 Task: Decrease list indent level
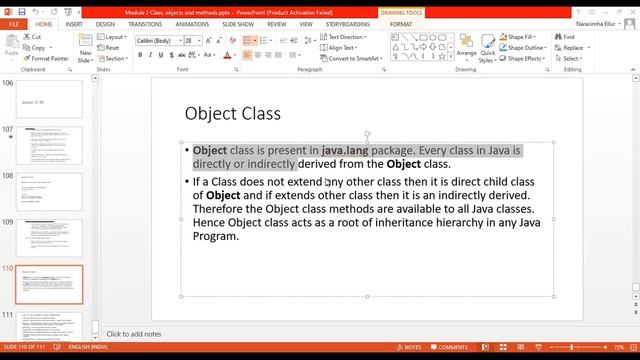[x=283, y=40]
